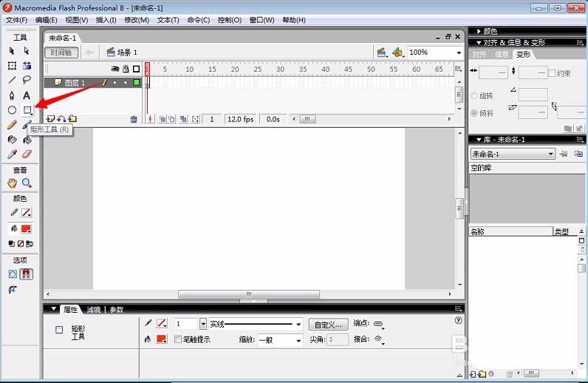Select the white arrow Subselection tool

[27, 51]
